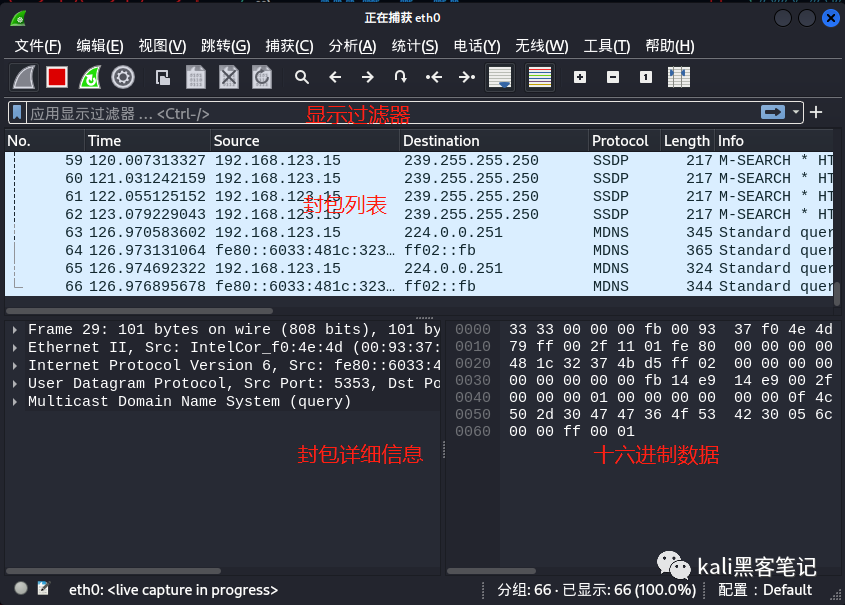Open the display filter history dropdown

796,112
